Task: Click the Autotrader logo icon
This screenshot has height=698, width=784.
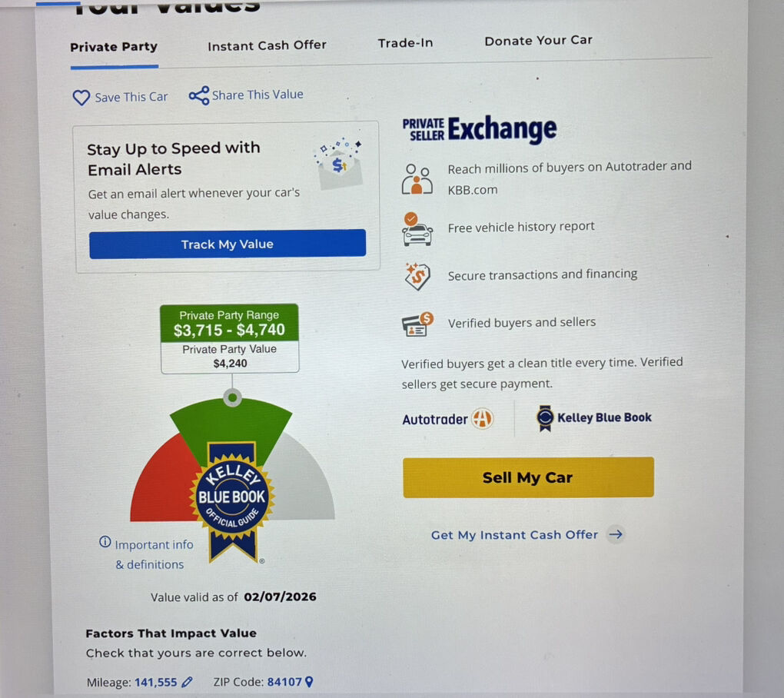Action: pyautogui.click(x=483, y=418)
